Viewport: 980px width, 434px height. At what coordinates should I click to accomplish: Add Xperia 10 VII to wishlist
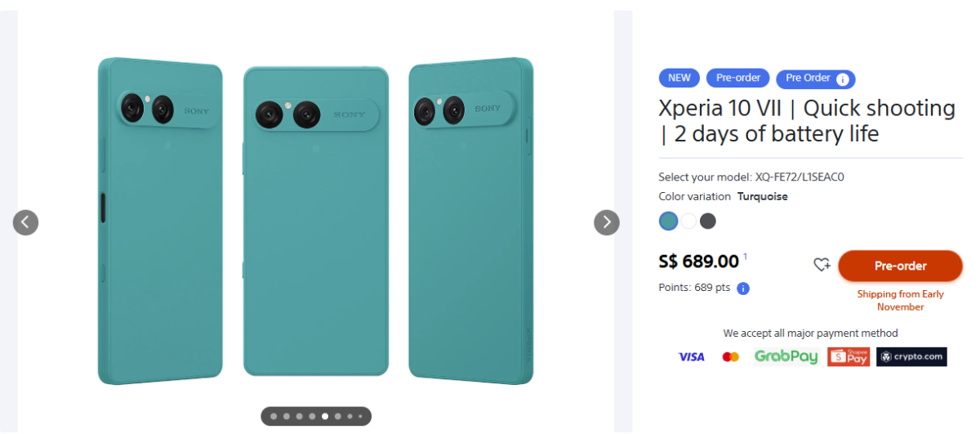pyautogui.click(x=822, y=265)
